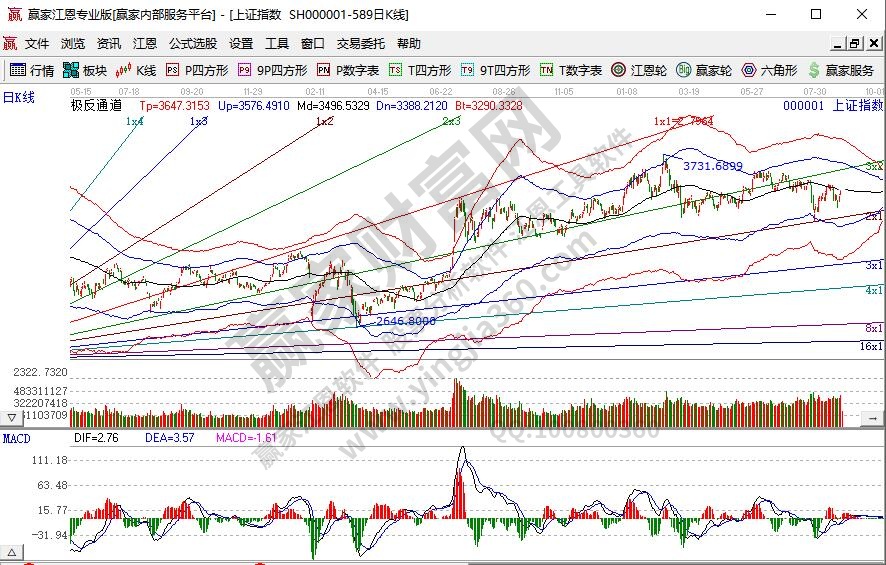The image size is (886, 565).
Task: Select the 六角形 hexagon tool
Action: coord(769,70)
